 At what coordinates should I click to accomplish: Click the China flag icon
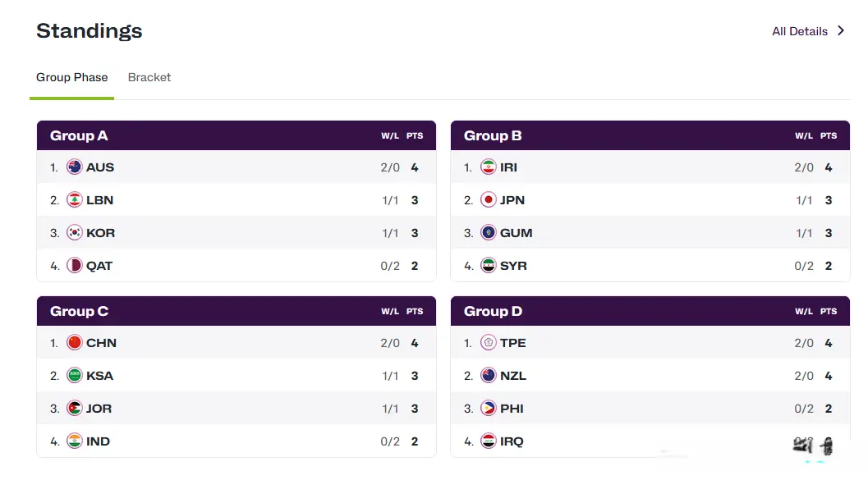[75, 343]
